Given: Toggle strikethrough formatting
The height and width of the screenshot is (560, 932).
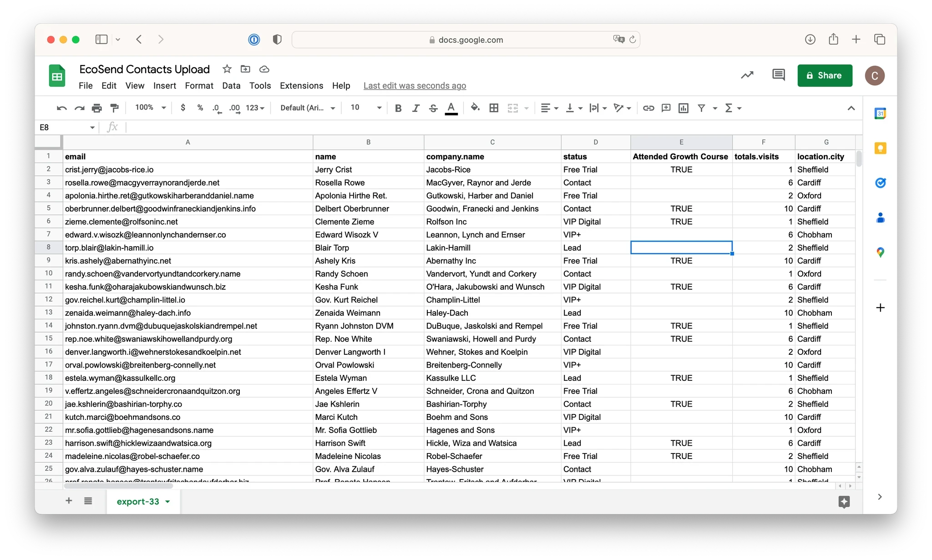Looking at the screenshot, I should tap(433, 108).
